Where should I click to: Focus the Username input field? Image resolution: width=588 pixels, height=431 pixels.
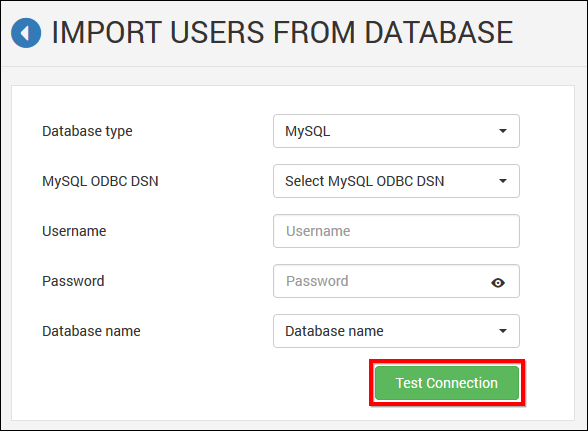point(396,231)
